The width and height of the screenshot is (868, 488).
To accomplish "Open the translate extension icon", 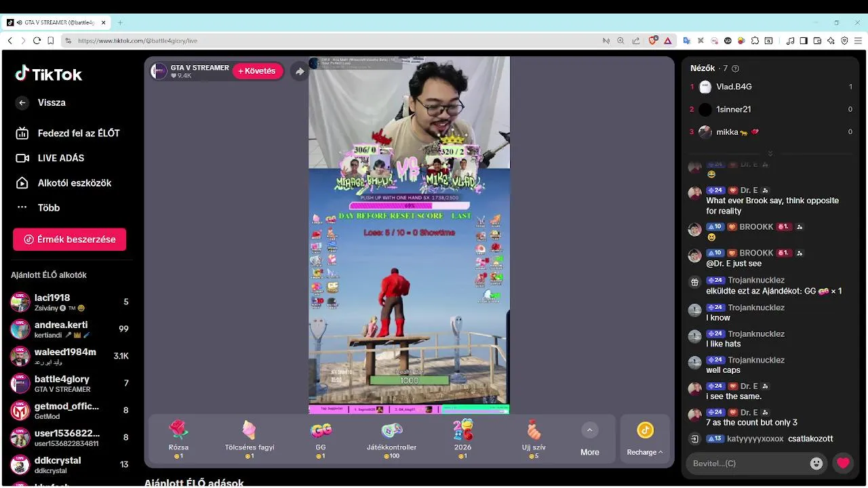I will 686,41.
